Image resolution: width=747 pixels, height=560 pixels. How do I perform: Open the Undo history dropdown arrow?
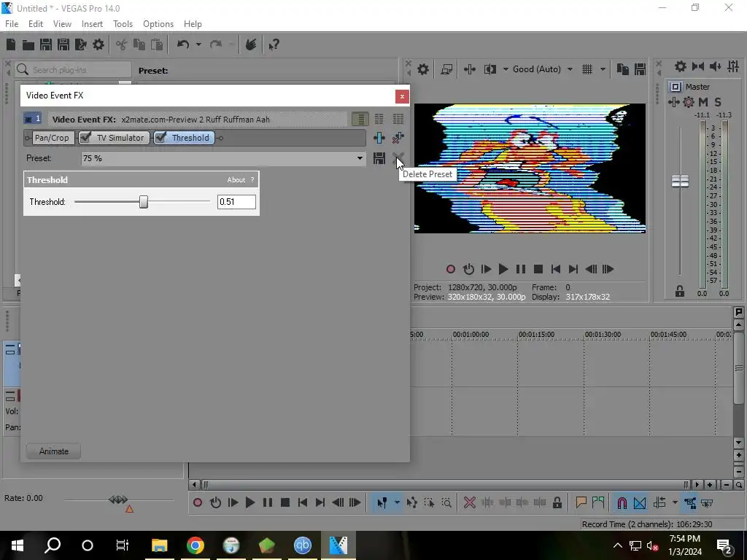click(x=198, y=44)
